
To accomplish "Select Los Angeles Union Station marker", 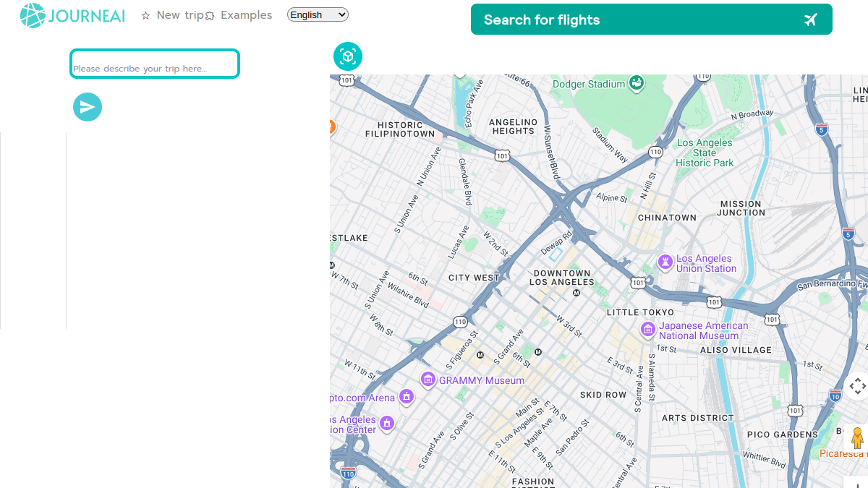I will [665, 262].
